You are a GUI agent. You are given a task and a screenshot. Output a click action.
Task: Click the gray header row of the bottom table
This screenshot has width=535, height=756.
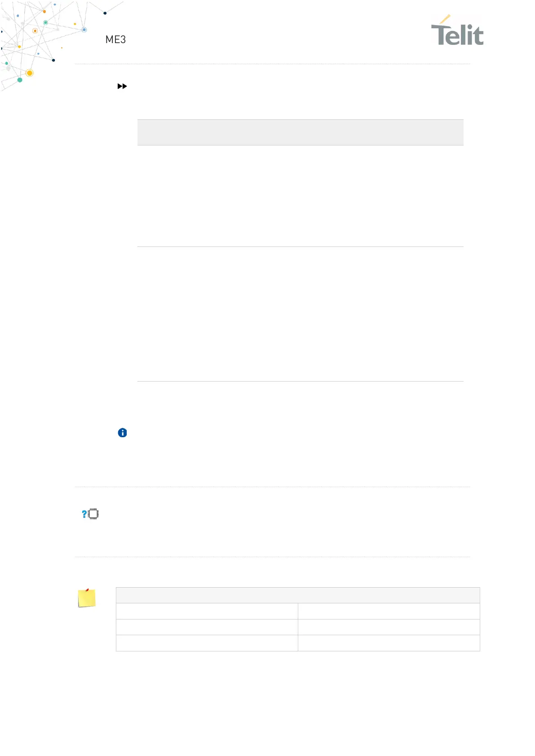point(297,595)
